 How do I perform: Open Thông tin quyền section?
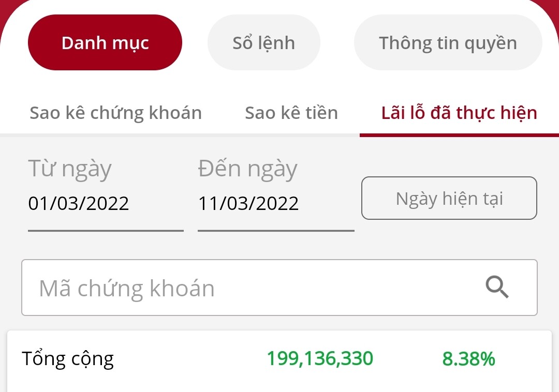(448, 43)
